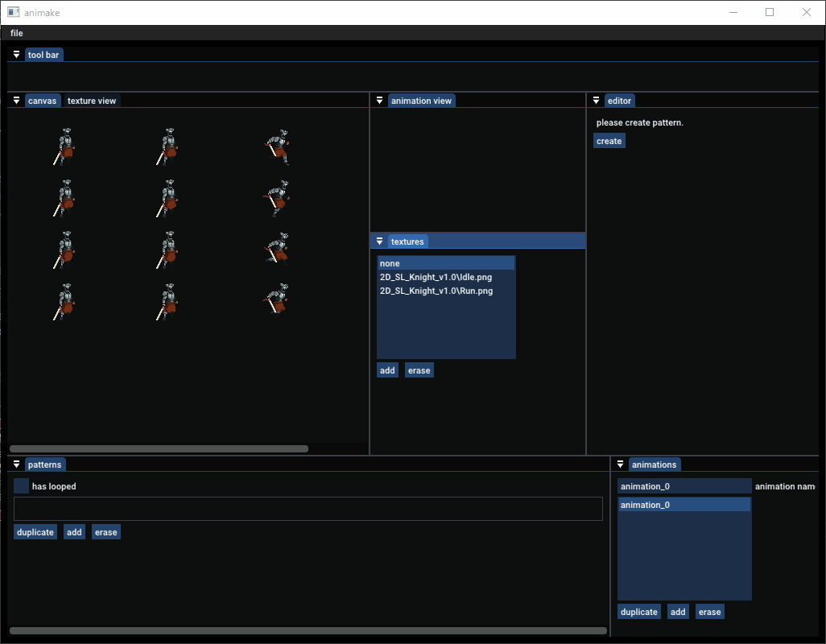
Task: Maximize the animake window
Action: coord(770,12)
